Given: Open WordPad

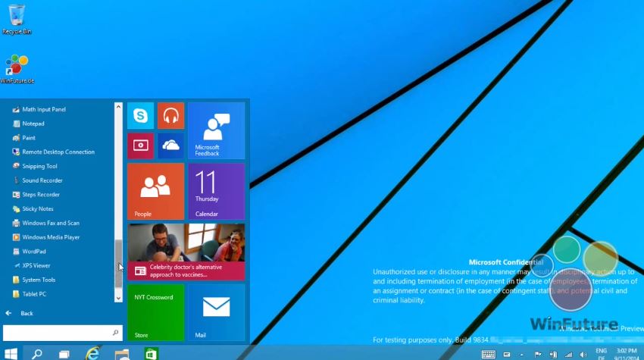Looking at the screenshot, I should point(29,252).
